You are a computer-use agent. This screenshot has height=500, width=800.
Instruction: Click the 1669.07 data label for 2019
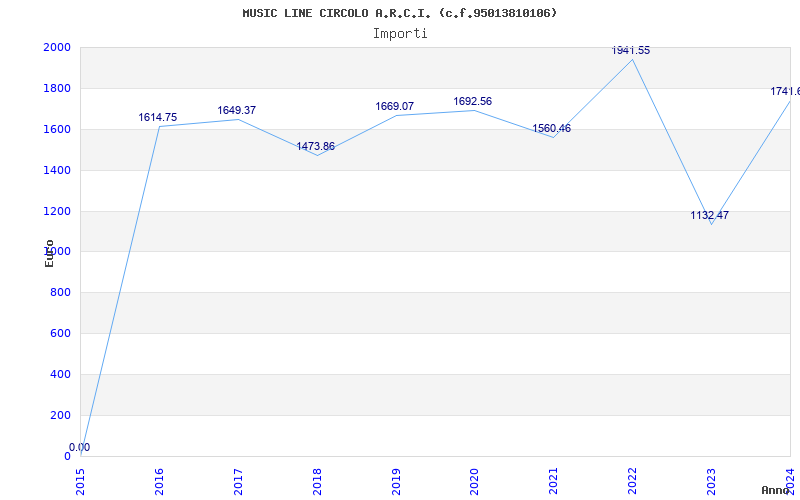tap(394, 107)
